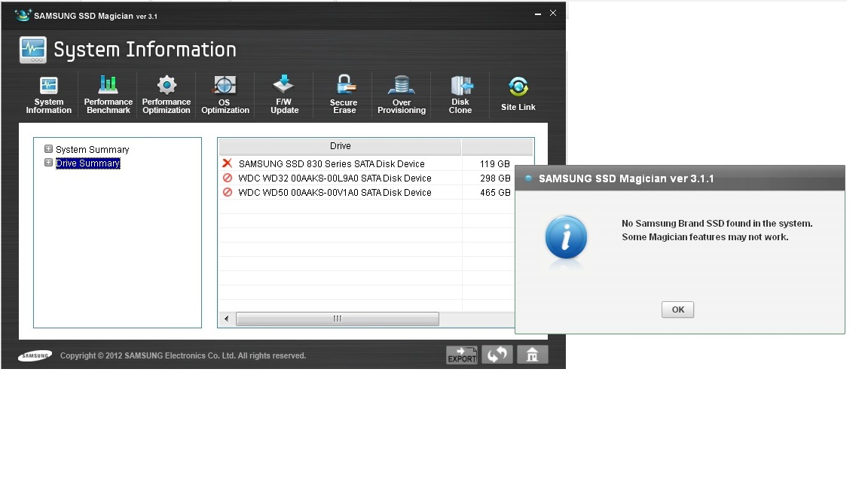The width and height of the screenshot is (868, 488).
Task: Open the Over Provisioning tool
Action: pyautogui.click(x=402, y=95)
